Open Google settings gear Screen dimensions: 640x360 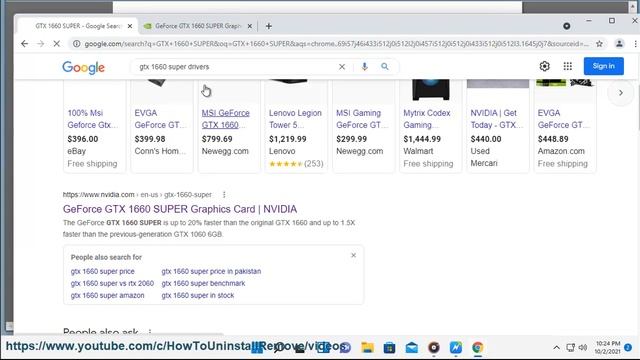coord(544,66)
